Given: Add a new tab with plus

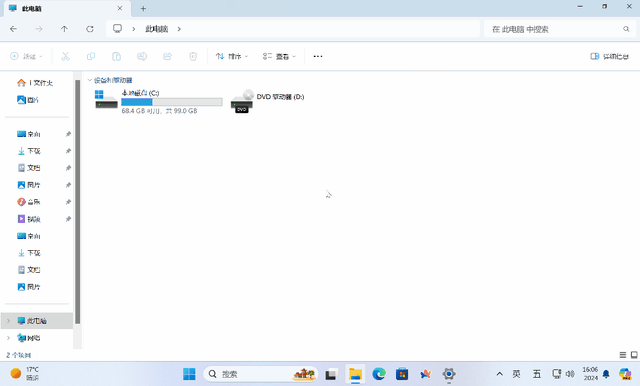Looking at the screenshot, I should pos(143,9).
